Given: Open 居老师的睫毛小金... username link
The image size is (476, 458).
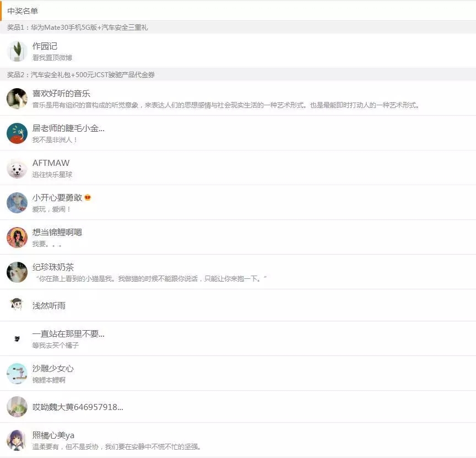Looking at the screenshot, I should 68,128.
